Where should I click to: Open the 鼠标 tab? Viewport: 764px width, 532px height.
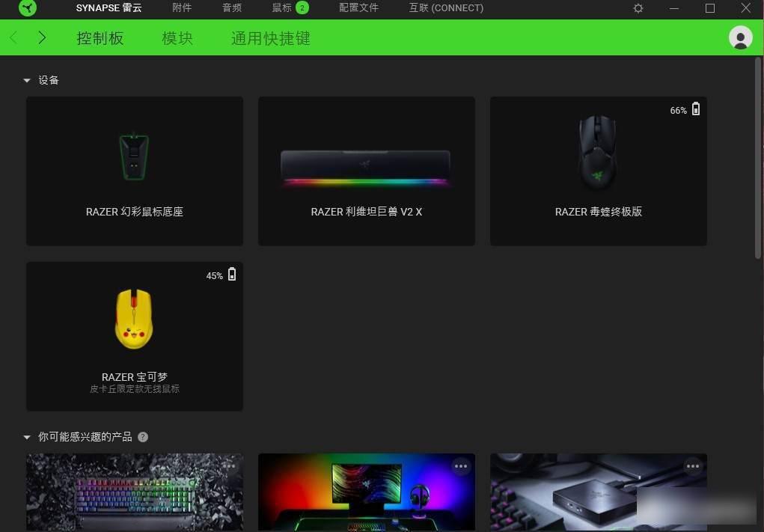coord(281,7)
